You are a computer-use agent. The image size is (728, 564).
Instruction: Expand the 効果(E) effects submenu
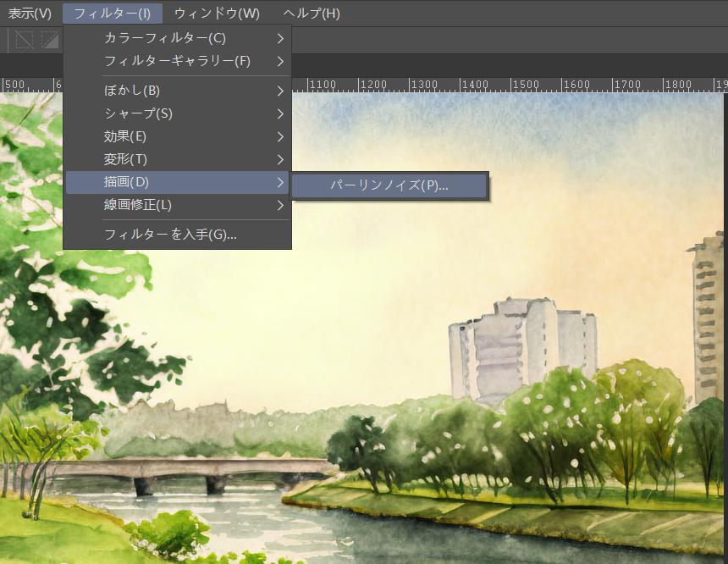178,136
